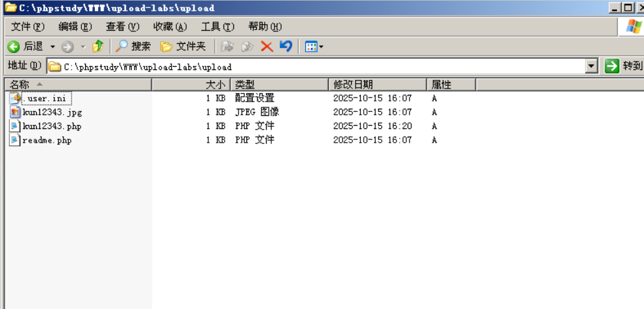Open the 编辑(E) menu
Screen dimensions: 644x309
[75, 27]
